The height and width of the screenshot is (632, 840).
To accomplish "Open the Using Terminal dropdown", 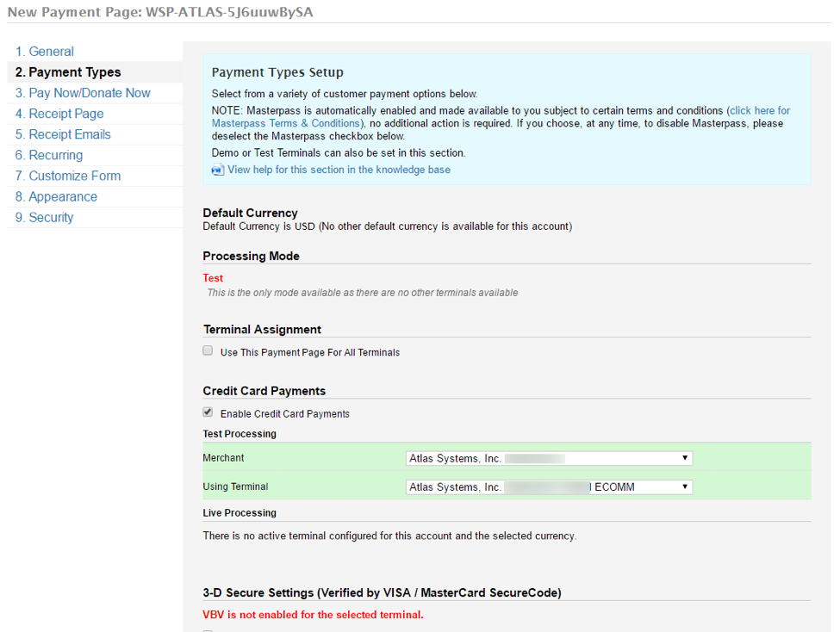I will 549,487.
